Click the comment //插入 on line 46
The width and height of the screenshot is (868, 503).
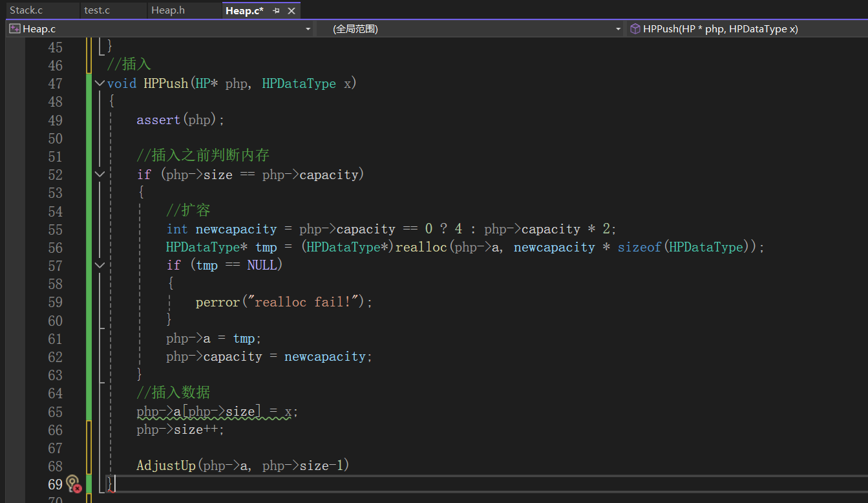click(129, 65)
